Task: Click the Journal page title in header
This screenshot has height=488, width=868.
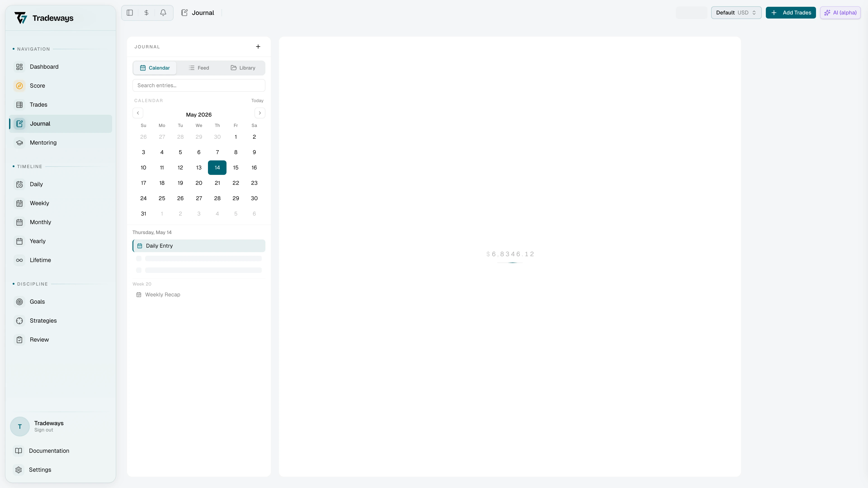Action: pyautogui.click(x=203, y=13)
